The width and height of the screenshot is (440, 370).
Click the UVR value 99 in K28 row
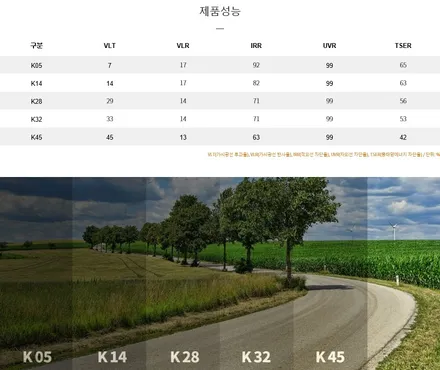pos(329,101)
